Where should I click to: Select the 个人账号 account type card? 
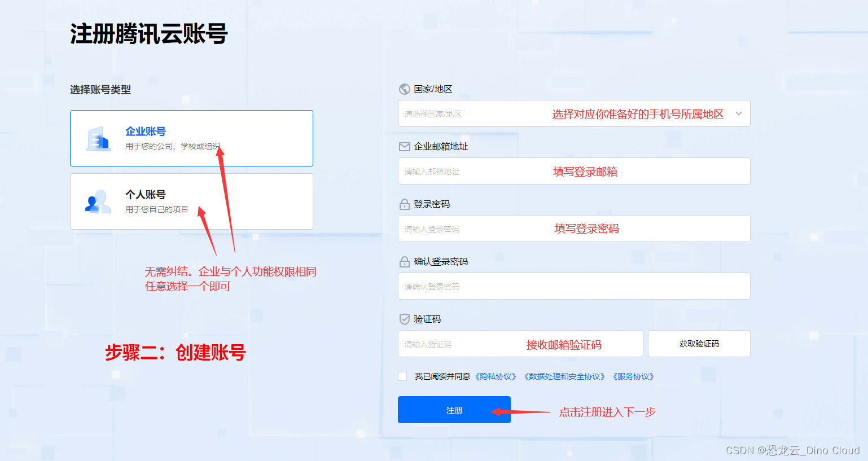click(191, 201)
